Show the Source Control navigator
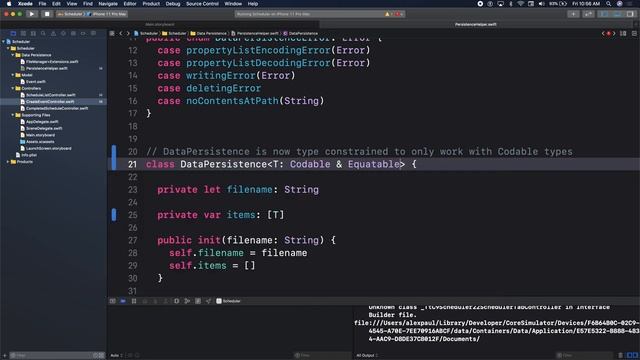 coord(23,33)
